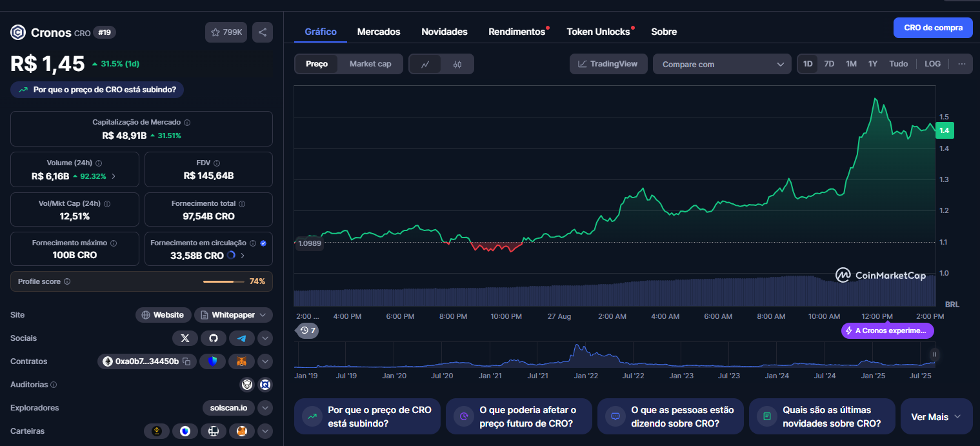Add Cronos to watchlist via star button
Viewport: 980px width, 446px height.
point(226,32)
